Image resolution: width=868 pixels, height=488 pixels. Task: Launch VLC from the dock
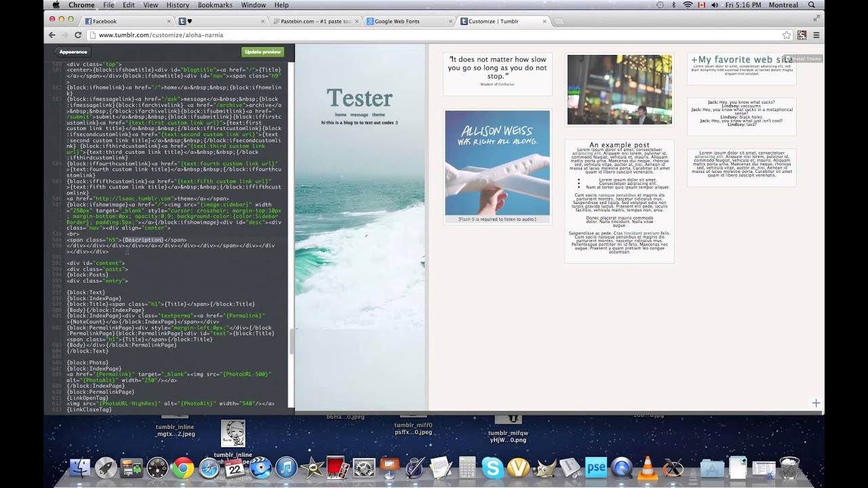pyautogui.click(x=647, y=468)
